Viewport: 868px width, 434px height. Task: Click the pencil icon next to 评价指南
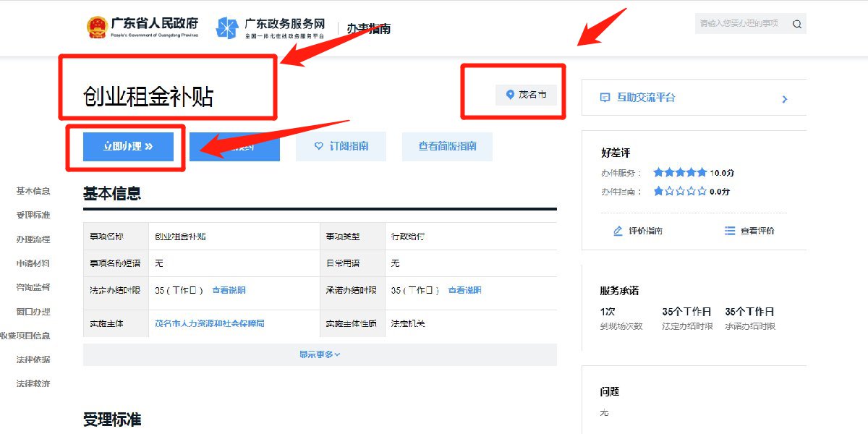(x=618, y=231)
